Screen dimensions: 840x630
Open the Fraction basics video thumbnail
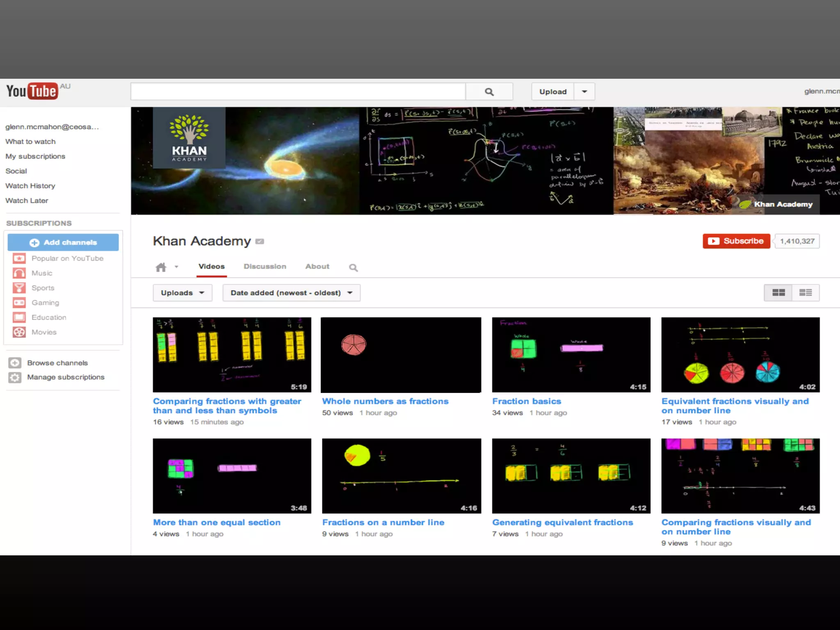(571, 354)
